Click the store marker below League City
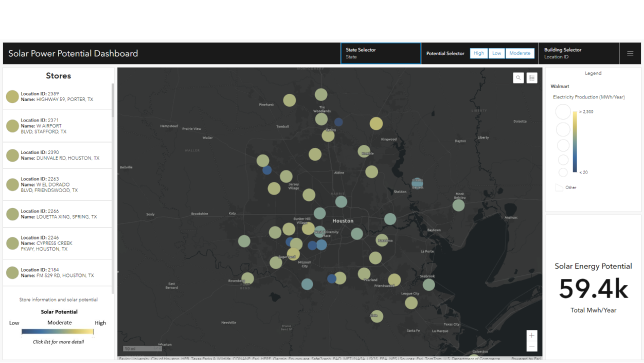 tap(411, 303)
